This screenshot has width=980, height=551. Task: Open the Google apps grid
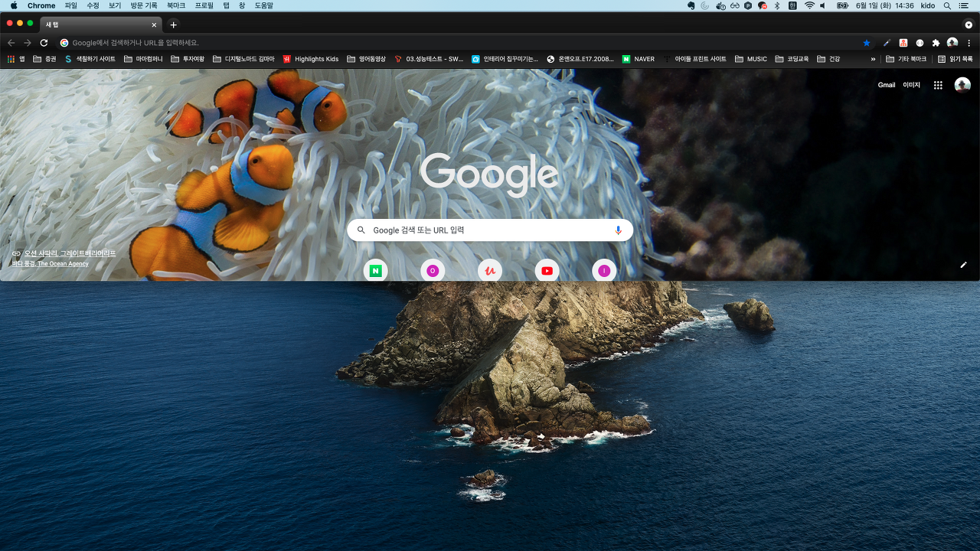pos(938,85)
